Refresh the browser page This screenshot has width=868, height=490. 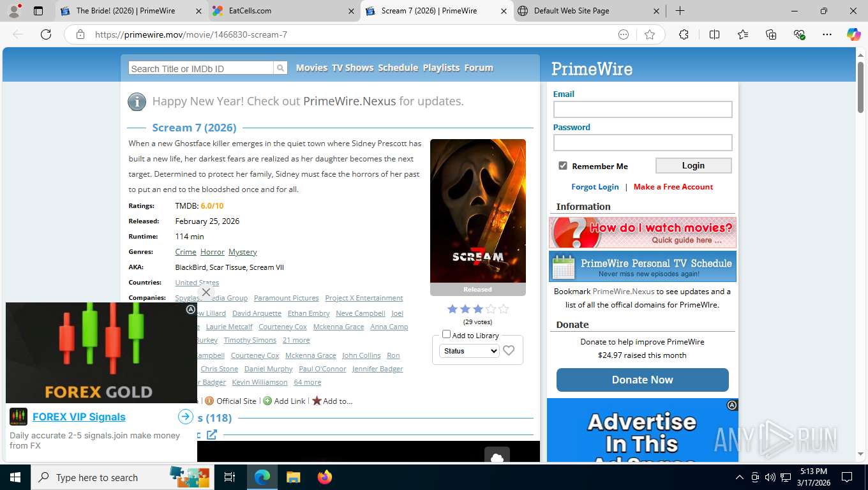click(x=46, y=34)
